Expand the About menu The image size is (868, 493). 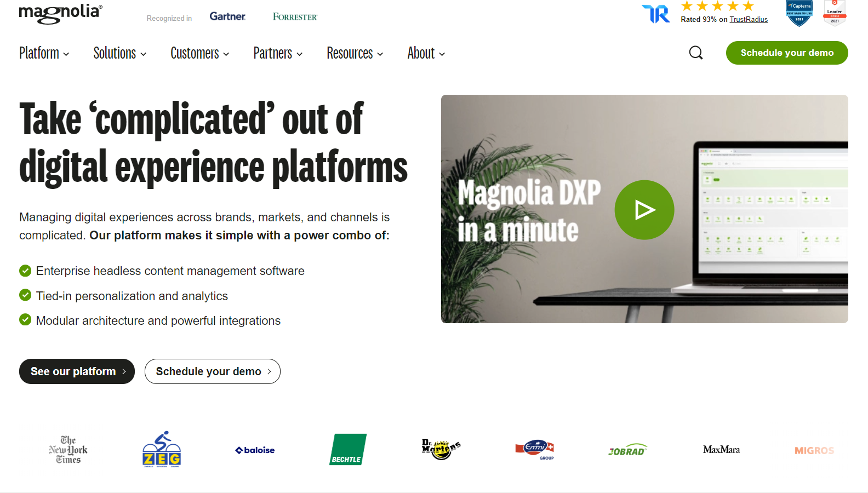(x=426, y=53)
